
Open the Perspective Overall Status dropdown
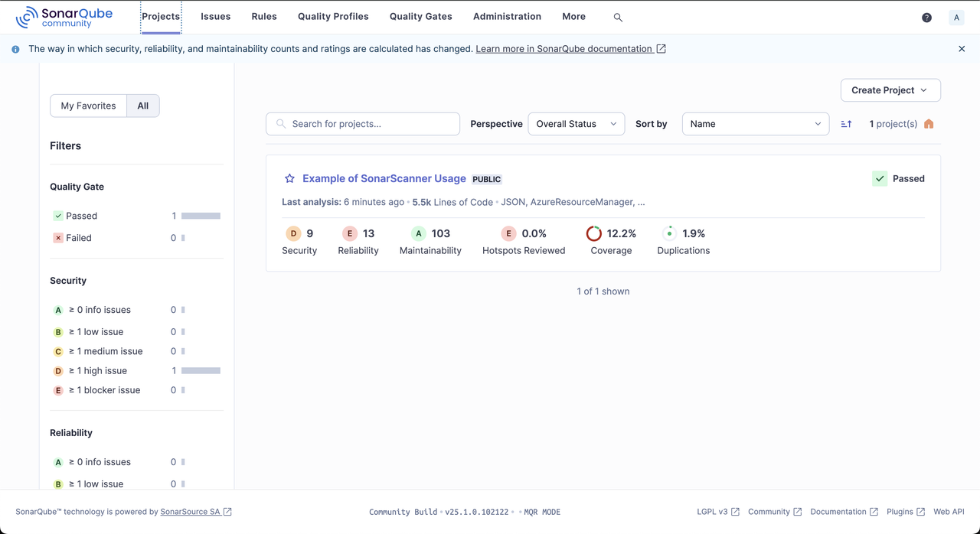coord(576,124)
